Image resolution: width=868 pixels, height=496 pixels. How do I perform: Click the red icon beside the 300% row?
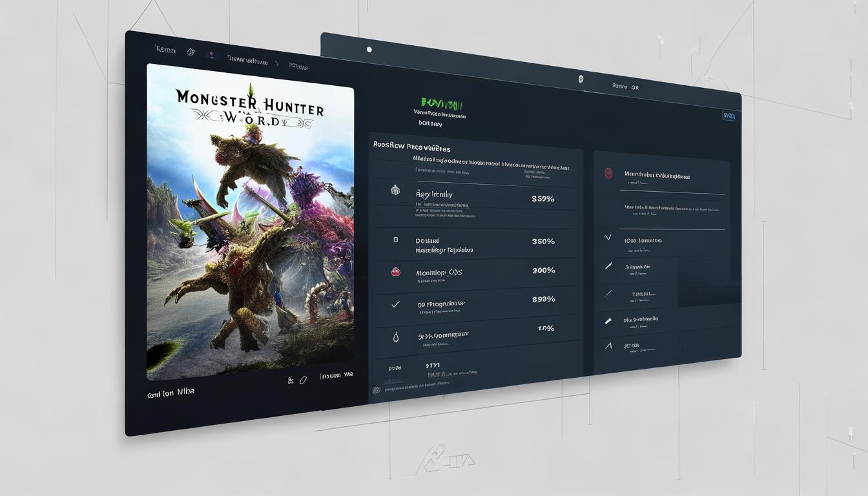(x=396, y=271)
